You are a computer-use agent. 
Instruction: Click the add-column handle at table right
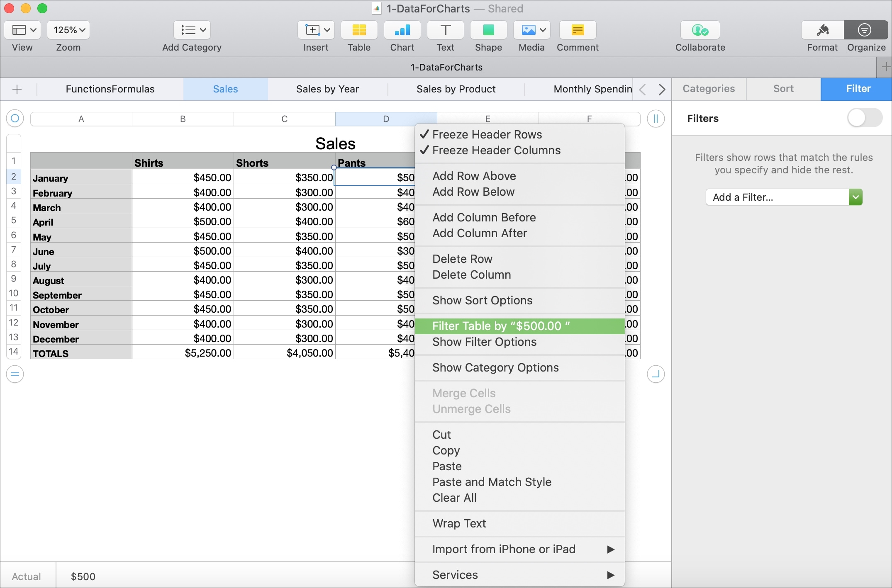pos(656,119)
